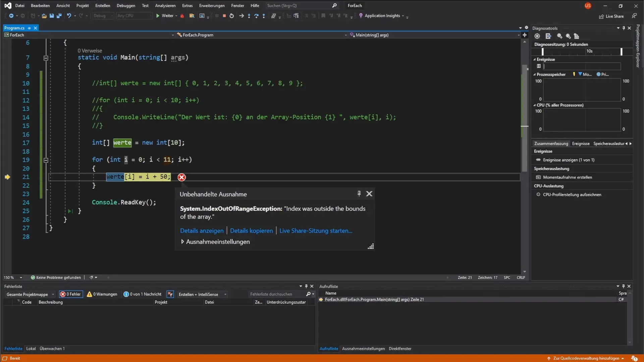The image size is (644, 362).
Task: Open Erstellen + IntelliSense dropdown
Action: coord(202,294)
